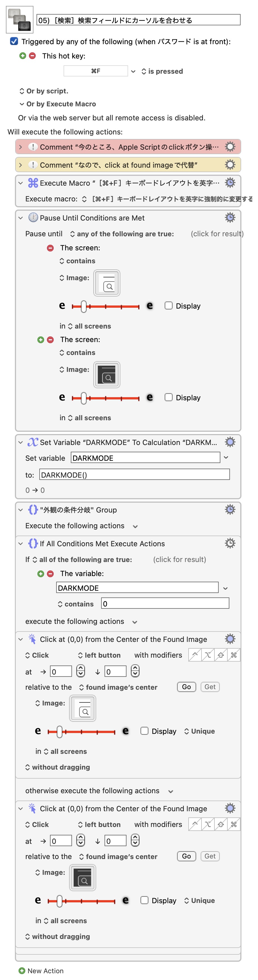Collapse the Pause Until Conditions are Met action

point(21,218)
